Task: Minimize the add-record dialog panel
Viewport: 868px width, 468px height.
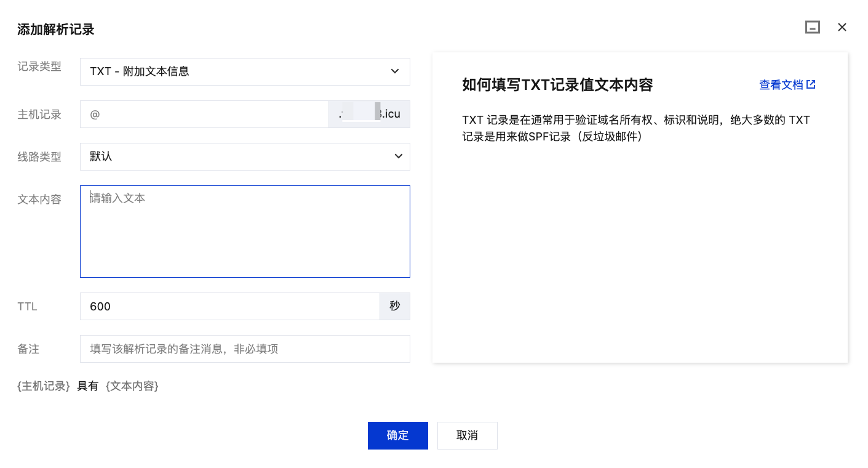Action: pyautogui.click(x=813, y=27)
